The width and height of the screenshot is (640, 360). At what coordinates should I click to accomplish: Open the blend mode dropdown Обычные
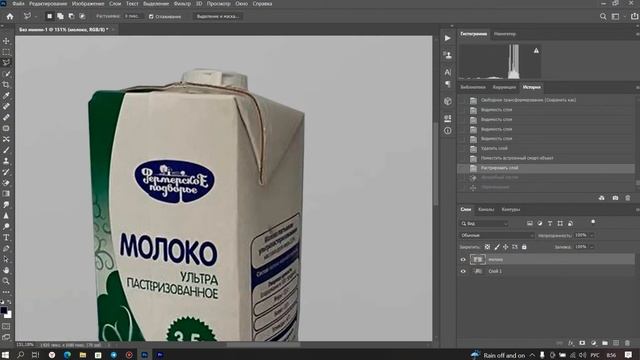pos(497,236)
